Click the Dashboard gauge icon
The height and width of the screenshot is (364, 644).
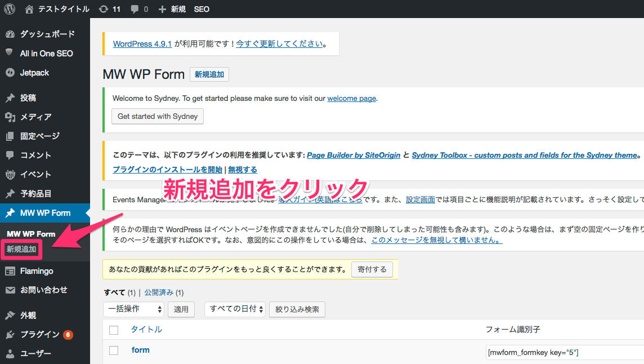10,34
